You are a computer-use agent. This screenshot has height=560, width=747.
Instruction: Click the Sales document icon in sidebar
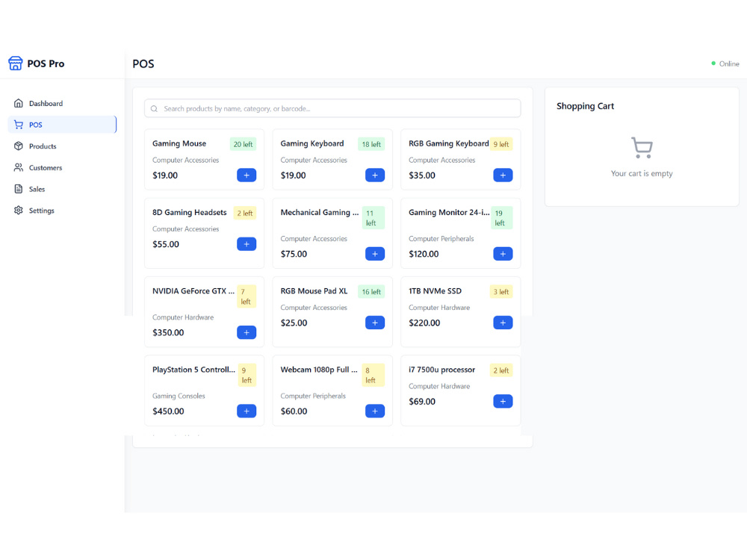click(x=19, y=189)
